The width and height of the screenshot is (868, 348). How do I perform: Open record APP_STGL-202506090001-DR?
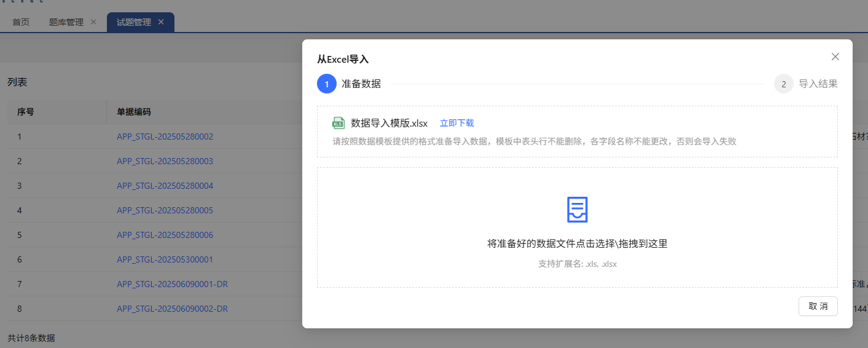pos(172,284)
